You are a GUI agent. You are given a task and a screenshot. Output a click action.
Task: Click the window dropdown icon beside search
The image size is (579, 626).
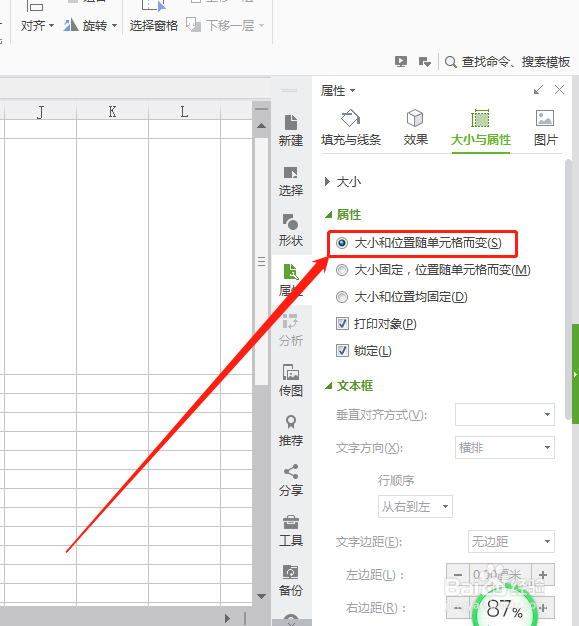[424, 62]
